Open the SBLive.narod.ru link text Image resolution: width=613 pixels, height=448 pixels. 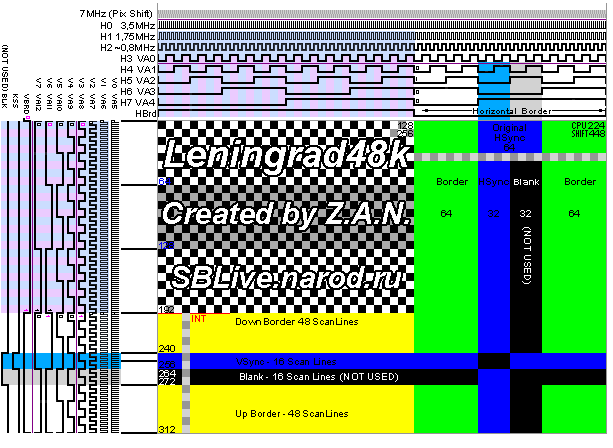287,277
